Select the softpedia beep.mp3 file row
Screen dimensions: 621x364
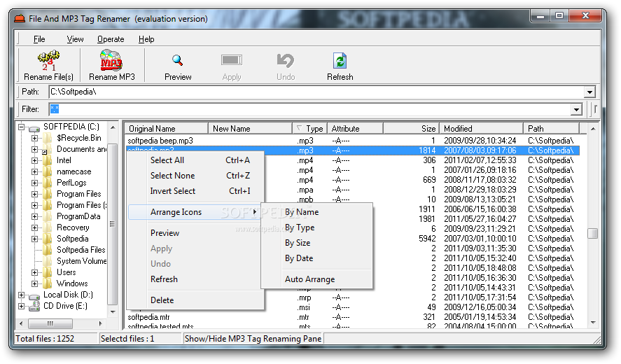pyautogui.click(x=352, y=141)
